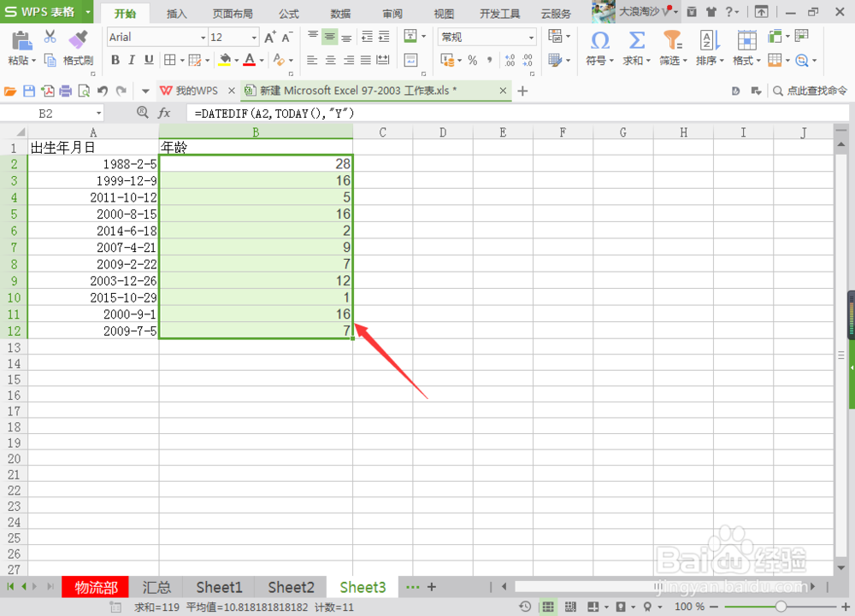Expand the fill color dropdown arrow
This screenshot has width=855, height=616.
237,61
